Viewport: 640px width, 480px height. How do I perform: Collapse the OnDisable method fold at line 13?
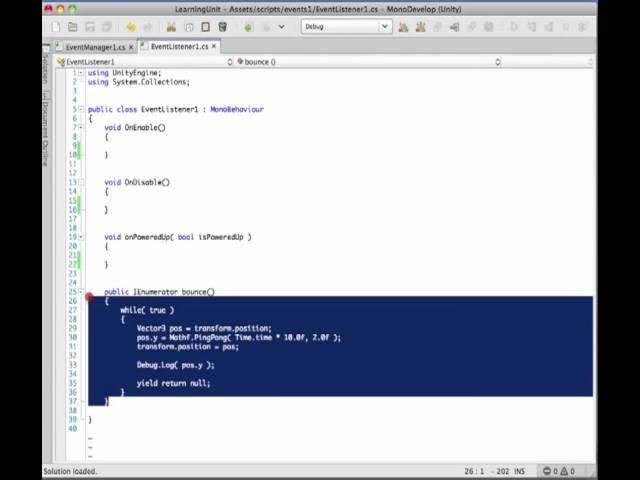coord(81,182)
